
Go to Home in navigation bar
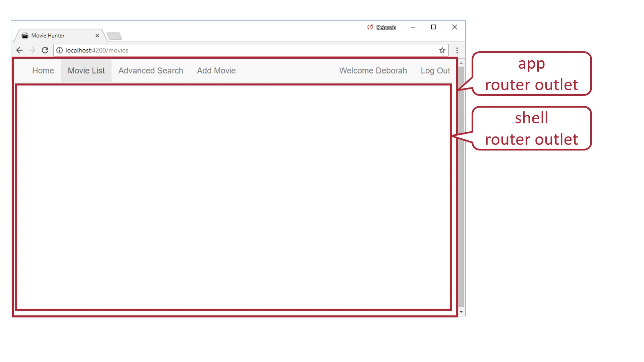coord(43,71)
